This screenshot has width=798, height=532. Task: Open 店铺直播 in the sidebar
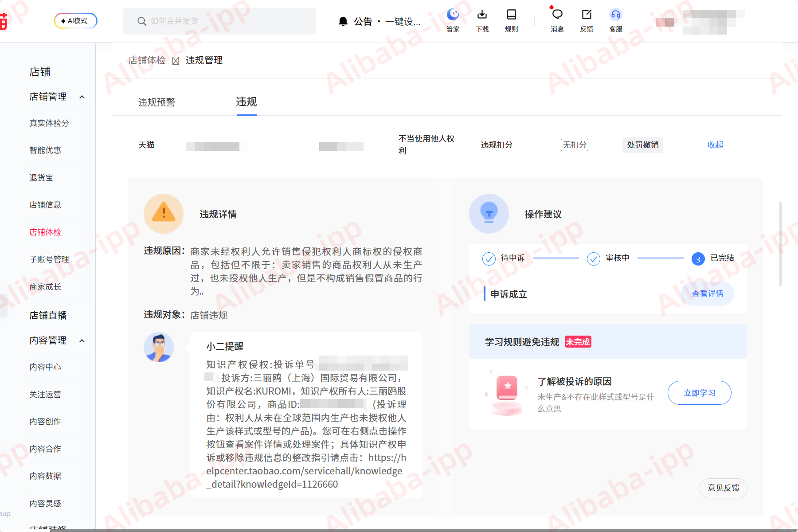48,315
